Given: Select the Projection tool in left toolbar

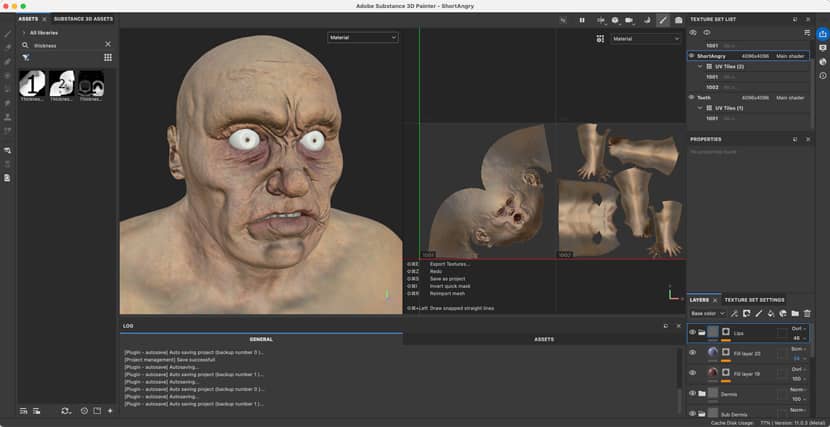Looking at the screenshot, I should (7, 61).
